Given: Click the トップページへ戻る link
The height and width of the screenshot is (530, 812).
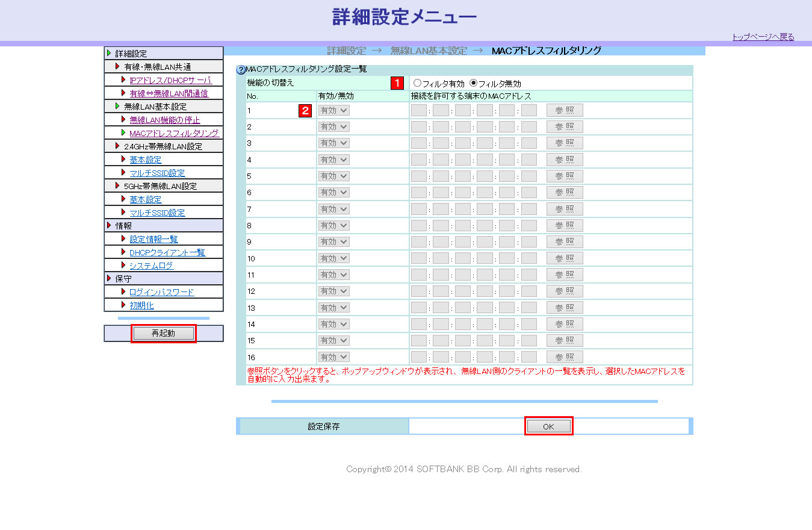Looking at the screenshot, I should pyautogui.click(x=763, y=37).
